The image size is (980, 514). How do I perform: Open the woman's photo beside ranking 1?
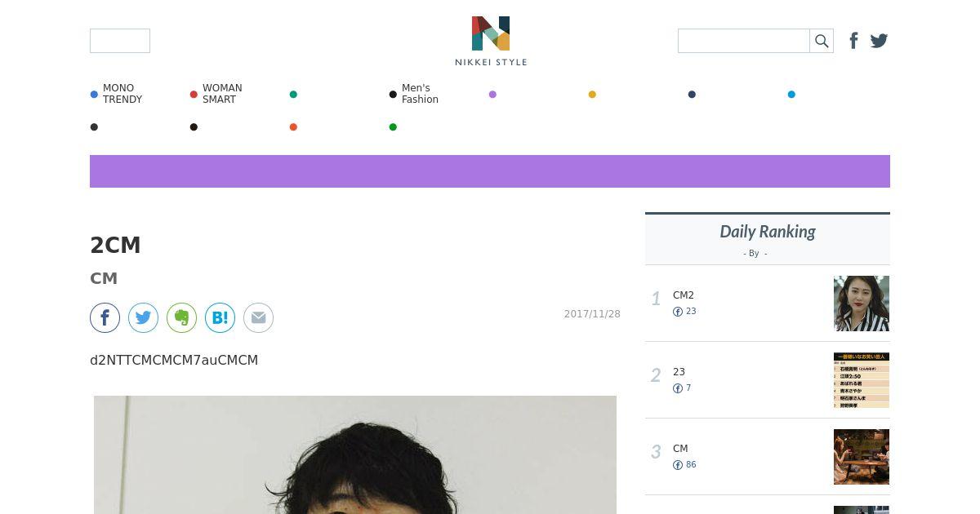click(x=862, y=304)
